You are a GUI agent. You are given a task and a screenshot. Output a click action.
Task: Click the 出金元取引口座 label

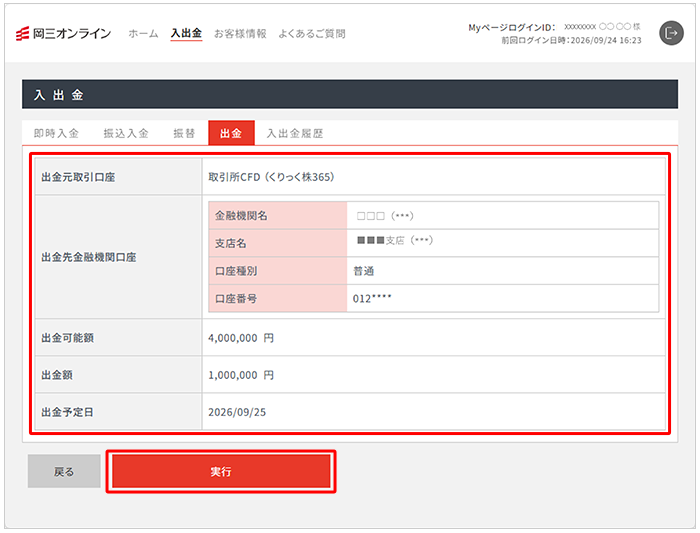79,177
